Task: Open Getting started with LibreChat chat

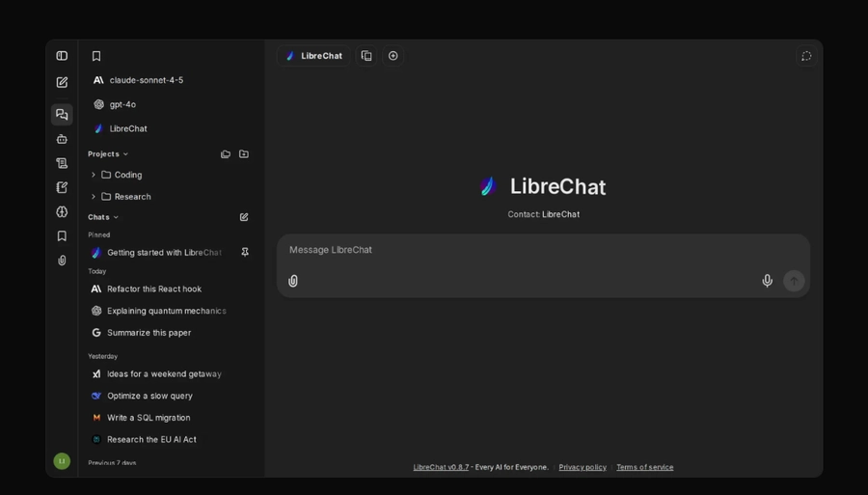Action: [164, 253]
